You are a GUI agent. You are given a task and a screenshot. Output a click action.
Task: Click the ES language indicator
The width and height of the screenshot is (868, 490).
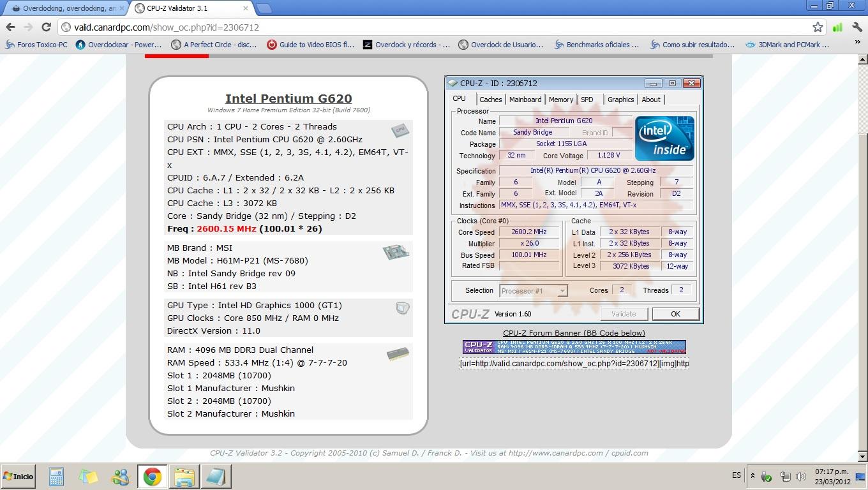click(x=737, y=475)
